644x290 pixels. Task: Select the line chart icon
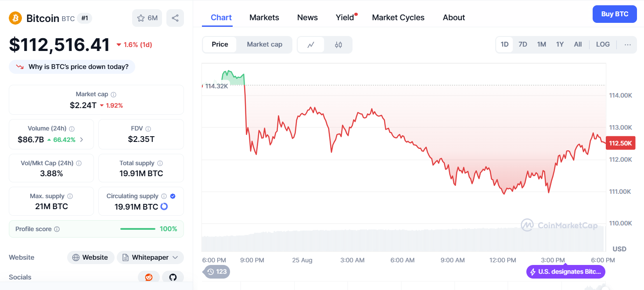311,44
